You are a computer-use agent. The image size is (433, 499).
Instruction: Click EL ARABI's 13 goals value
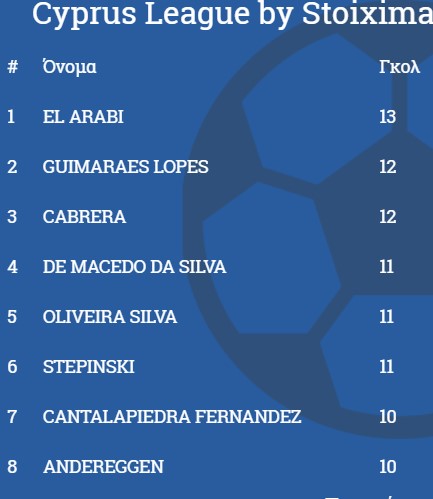(388, 117)
